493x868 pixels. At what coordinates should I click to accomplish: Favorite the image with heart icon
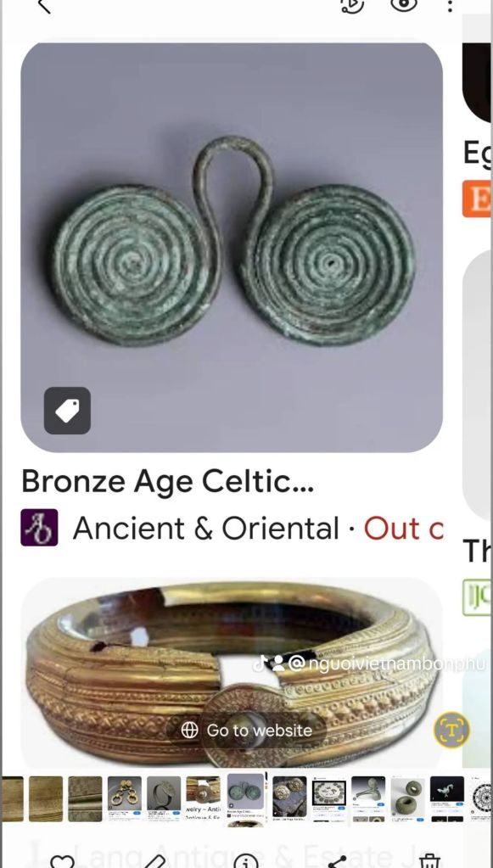tap(62, 861)
